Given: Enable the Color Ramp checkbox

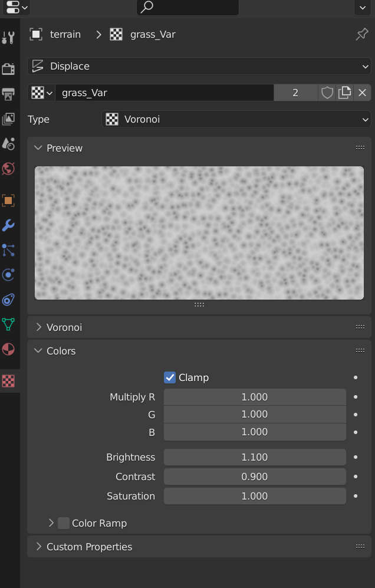Looking at the screenshot, I should coord(64,523).
